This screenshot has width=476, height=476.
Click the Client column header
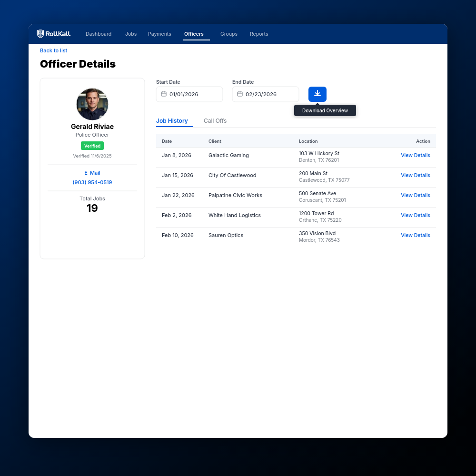(x=215, y=141)
